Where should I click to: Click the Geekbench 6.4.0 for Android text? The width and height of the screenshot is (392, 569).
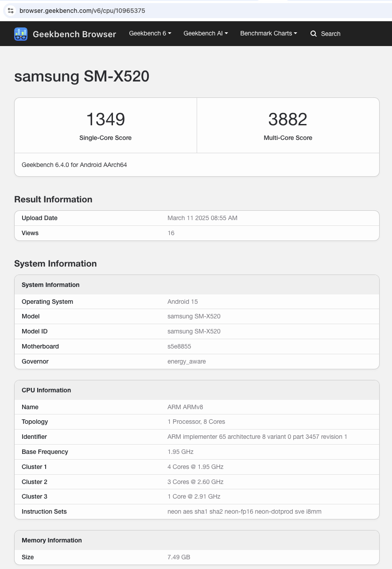point(74,165)
